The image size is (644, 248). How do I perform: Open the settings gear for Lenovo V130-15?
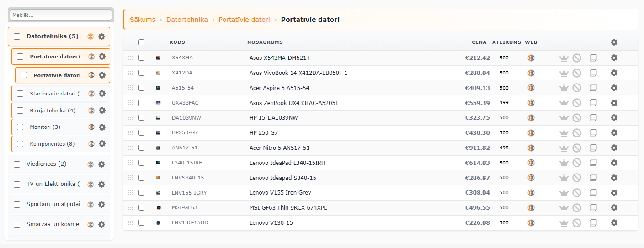614,223
